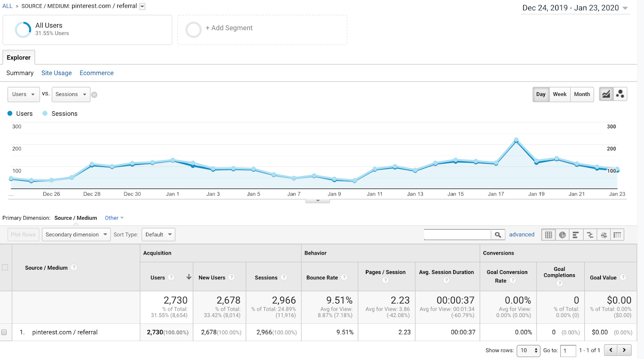
Task: Click the Jan 18 peak point on chart
Action: (x=516, y=140)
